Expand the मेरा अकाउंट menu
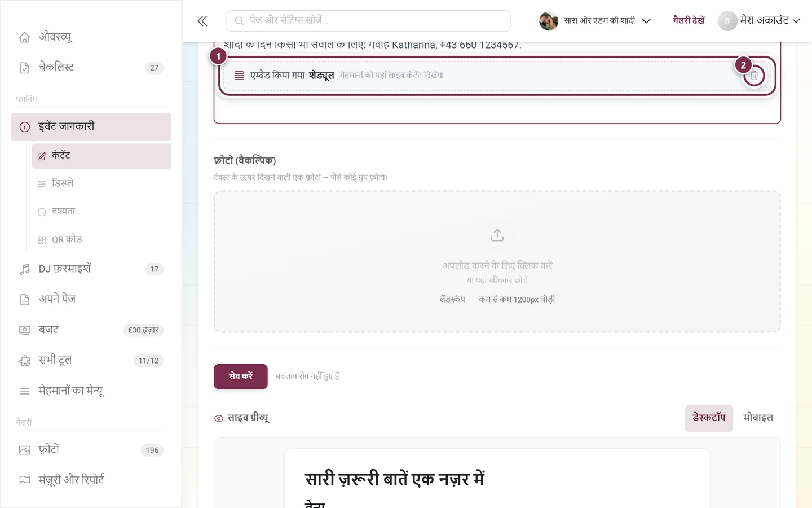This screenshot has height=508, width=812. pyautogui.click(x=759, y=21)
